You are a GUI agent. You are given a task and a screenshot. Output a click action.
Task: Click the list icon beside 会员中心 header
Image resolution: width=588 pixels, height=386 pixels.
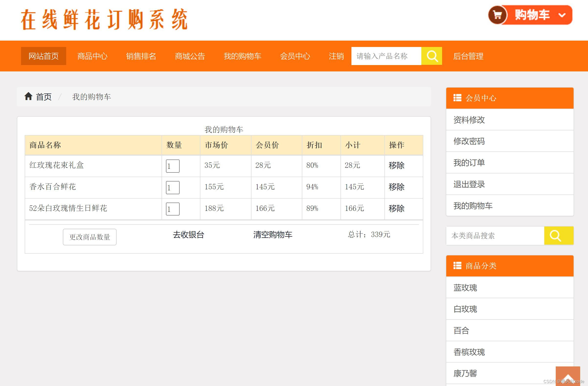pyautogui.click(x=457, y=98)
